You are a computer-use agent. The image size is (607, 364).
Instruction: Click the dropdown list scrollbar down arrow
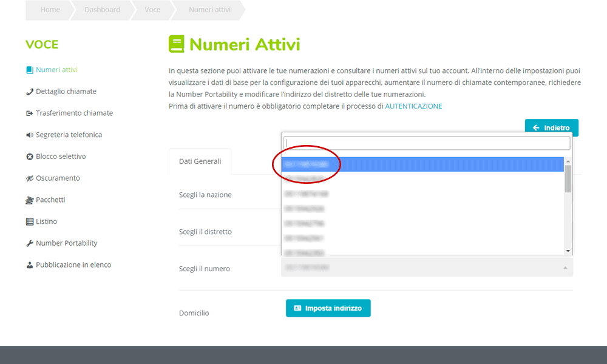(568, 251)
